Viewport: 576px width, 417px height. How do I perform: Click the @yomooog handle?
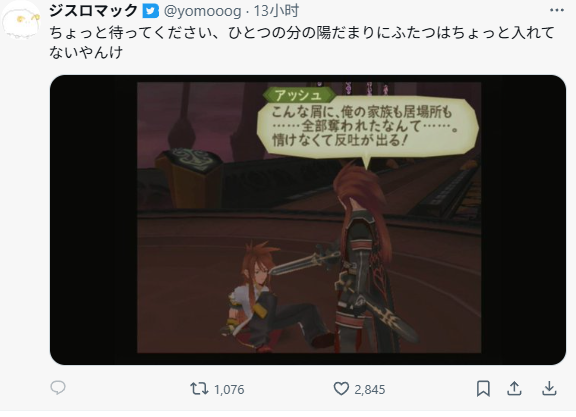[x=202, y=11]
